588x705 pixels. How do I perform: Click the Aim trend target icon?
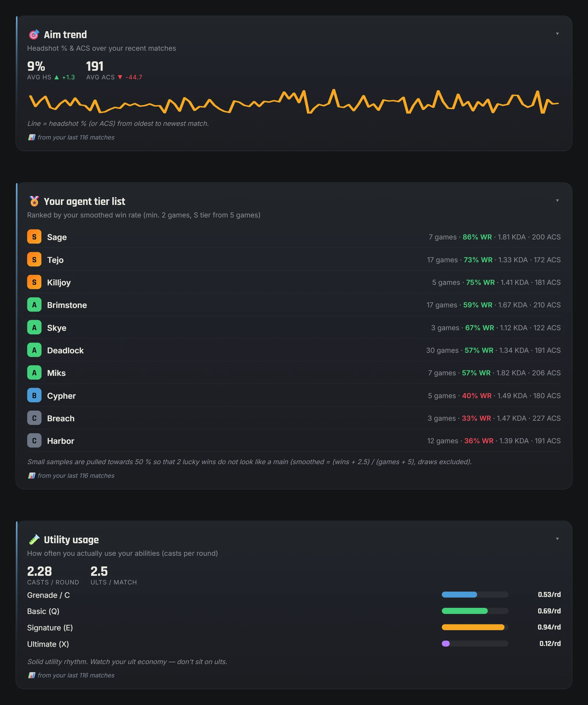point(34,35)
